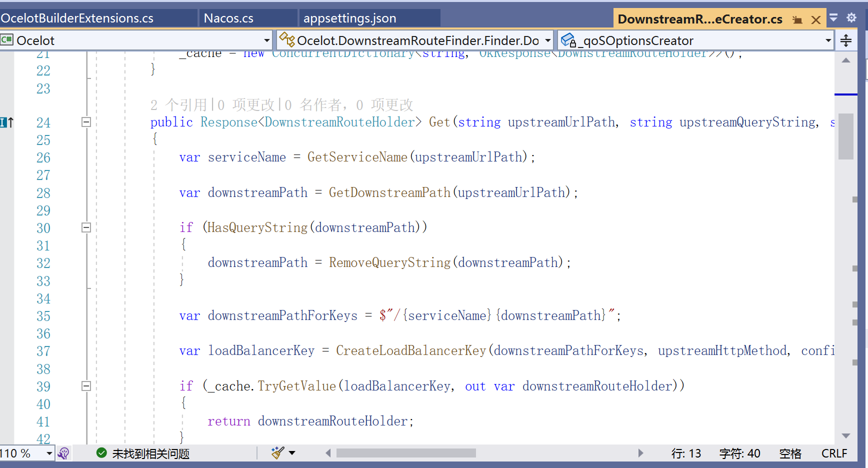Collapse the if block at line 39
868x468 pixels.
[x=86, y=386]
